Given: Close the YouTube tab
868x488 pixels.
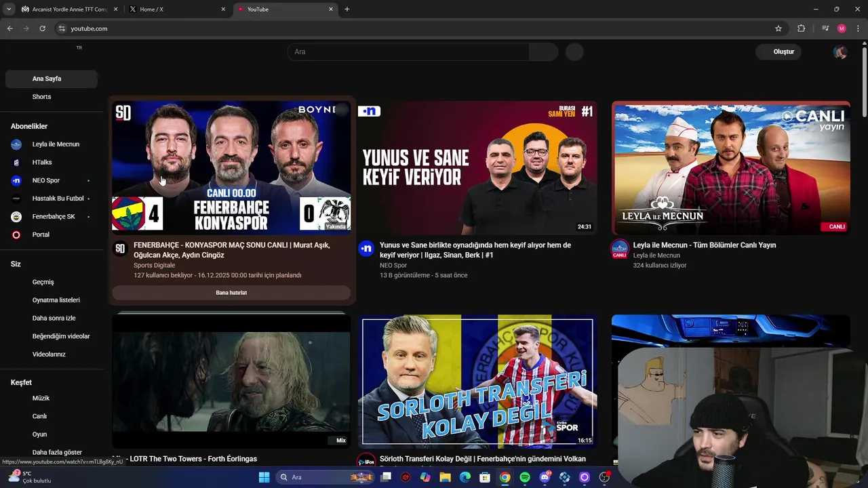Looking at the screenshot, I should [x=331, y=9].
